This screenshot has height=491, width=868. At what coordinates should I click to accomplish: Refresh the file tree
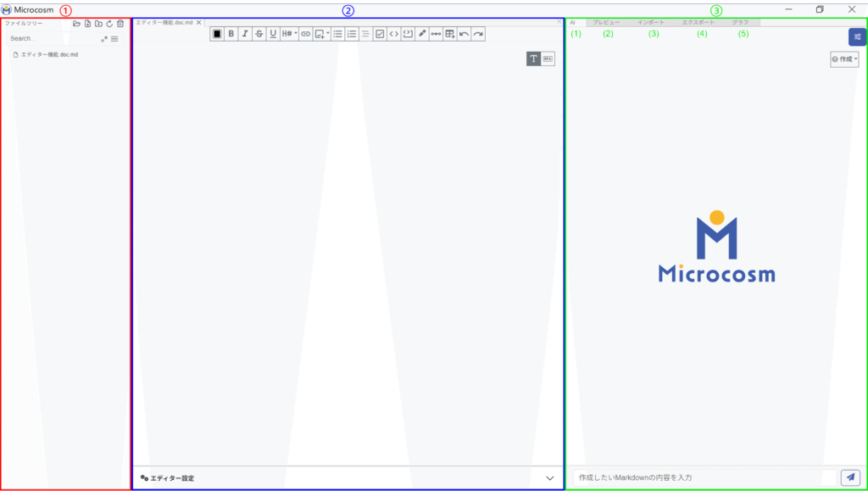click(x=109, y=24)
